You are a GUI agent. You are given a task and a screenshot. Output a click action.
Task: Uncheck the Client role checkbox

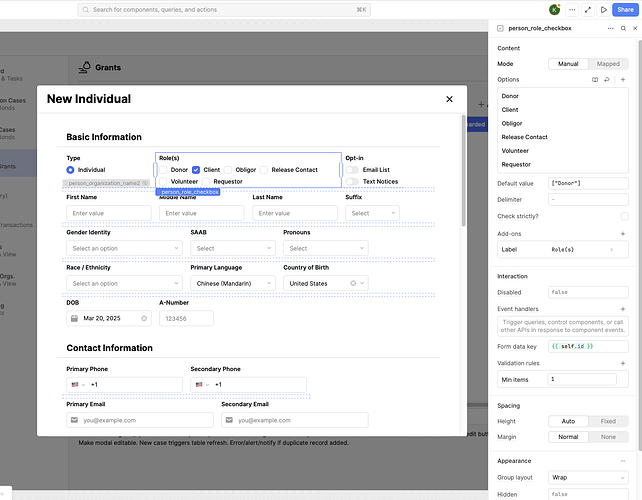pyautogui.click(x=196, y=170)
